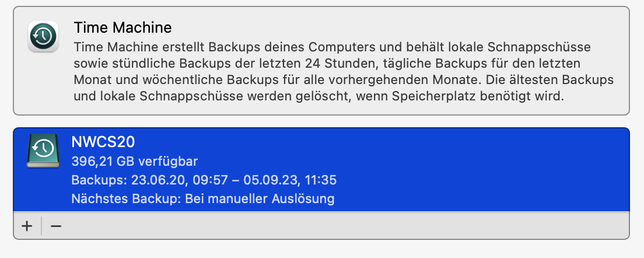Viewport: 644px width, 258px height.
Task: Click the Time Machine heading
Action: [123, 27]
